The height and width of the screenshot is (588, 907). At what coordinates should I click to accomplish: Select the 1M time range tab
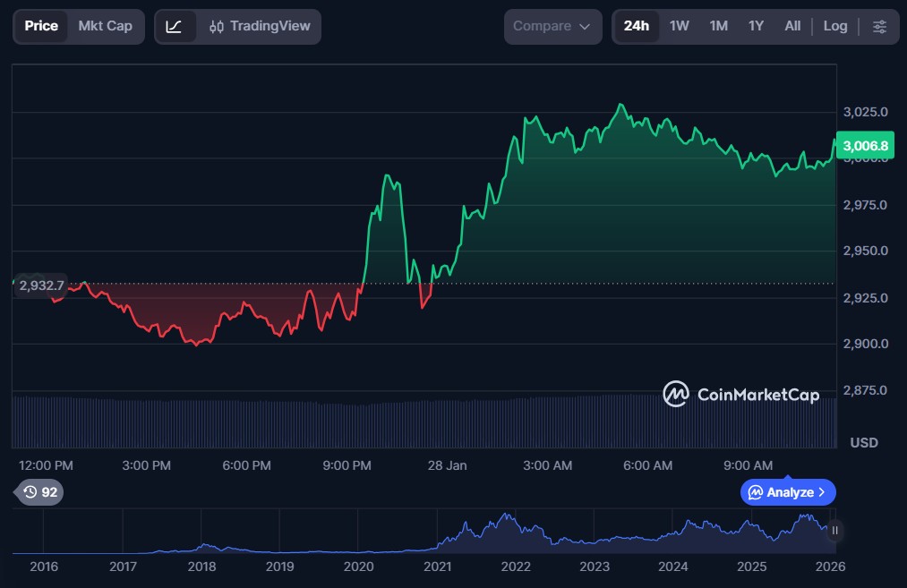click(718, 26)
